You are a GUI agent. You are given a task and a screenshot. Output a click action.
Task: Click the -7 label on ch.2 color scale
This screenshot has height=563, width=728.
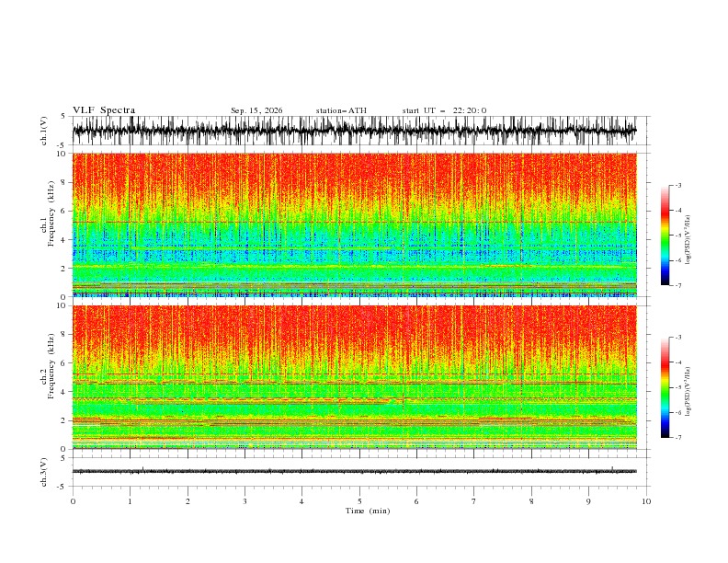click(677, 438)
